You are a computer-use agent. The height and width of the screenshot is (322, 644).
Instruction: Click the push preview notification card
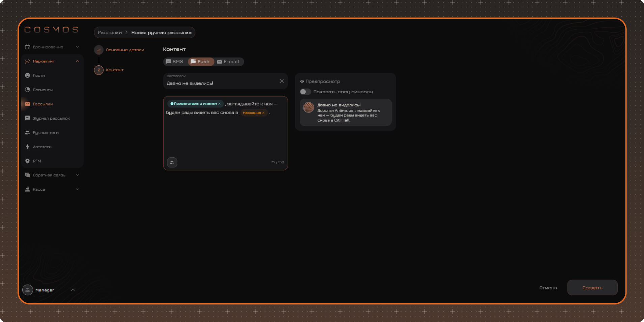click(x=346, y=112)
